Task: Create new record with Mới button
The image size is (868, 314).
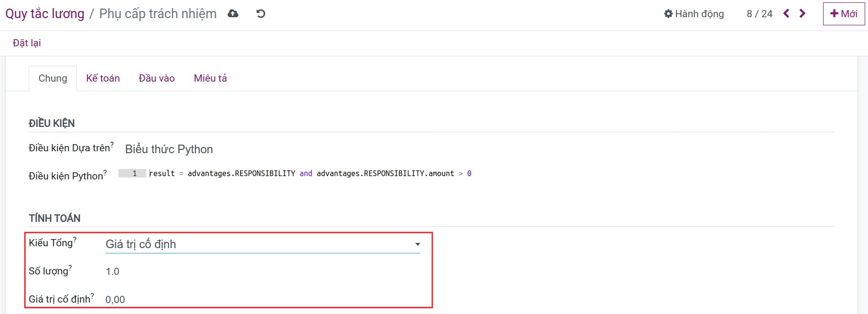Action: pos(844,14)
